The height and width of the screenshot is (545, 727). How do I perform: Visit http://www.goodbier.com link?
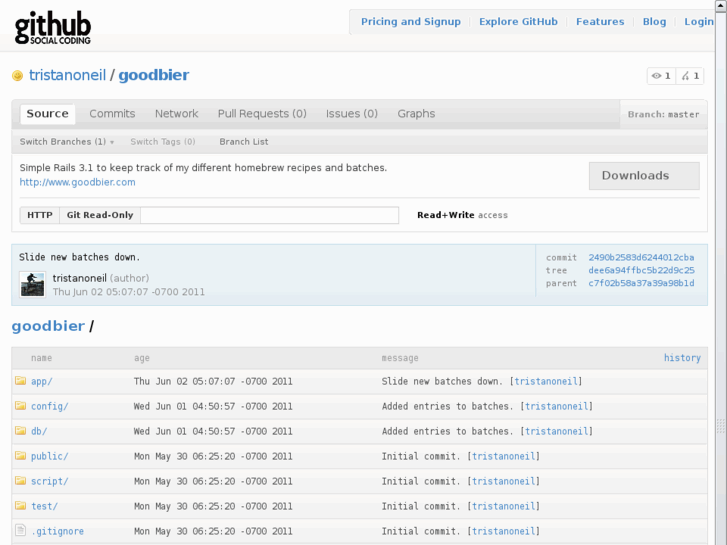pos(77,182)
